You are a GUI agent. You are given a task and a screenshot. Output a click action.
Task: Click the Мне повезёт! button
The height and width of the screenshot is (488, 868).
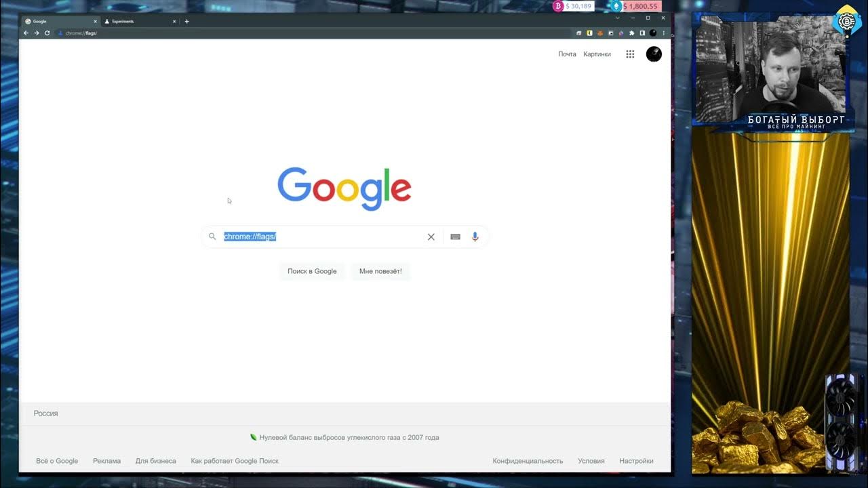tap(380, 271)
